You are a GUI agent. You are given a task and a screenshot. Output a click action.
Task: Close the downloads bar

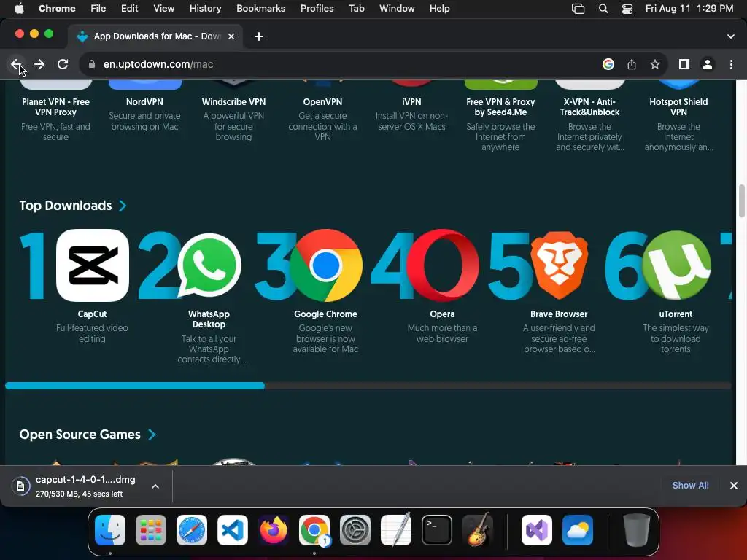[x=734, y=485]
